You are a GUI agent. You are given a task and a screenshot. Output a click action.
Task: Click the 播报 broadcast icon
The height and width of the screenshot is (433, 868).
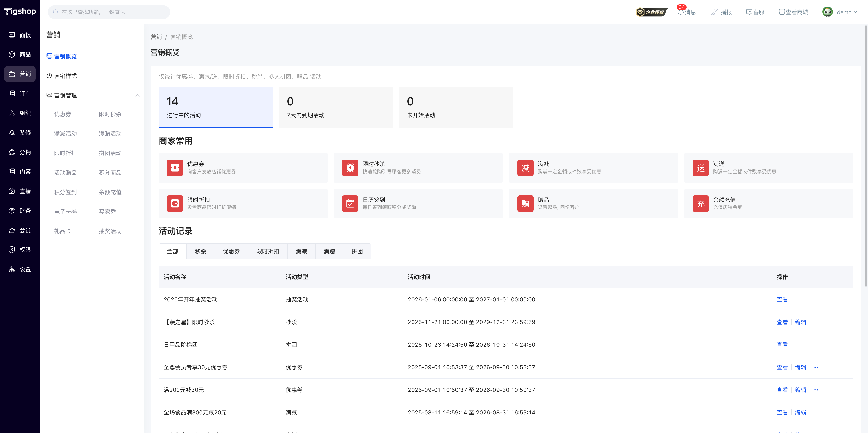point(714,12)
